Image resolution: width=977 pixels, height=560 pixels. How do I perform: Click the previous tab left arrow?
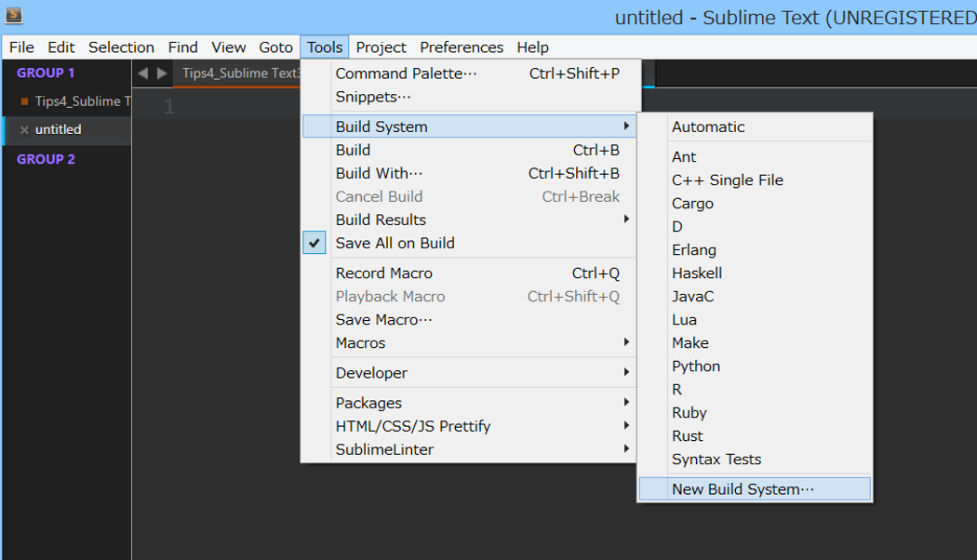pos(142,73)
